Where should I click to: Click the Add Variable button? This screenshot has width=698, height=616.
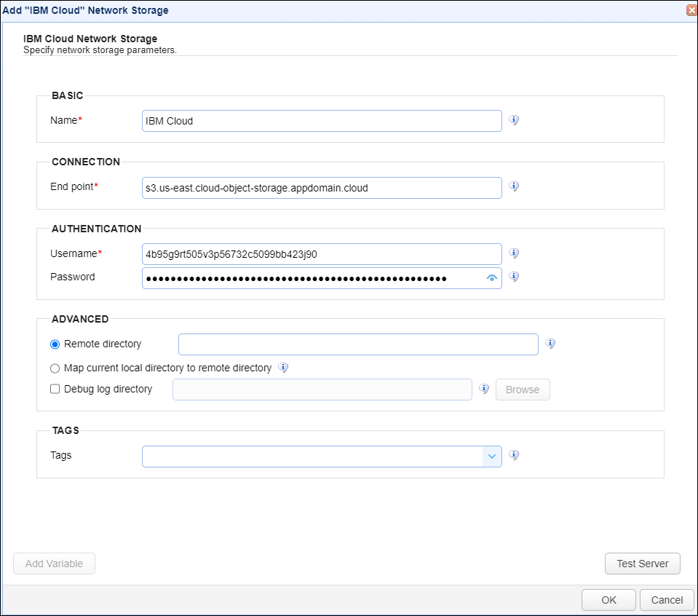55,564
